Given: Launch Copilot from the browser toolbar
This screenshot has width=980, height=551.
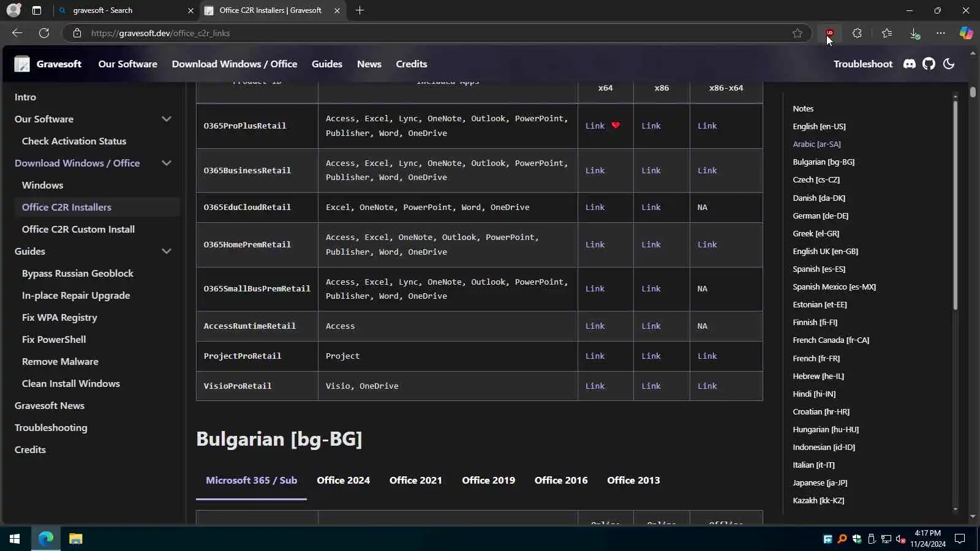Looking at the screenshot, I should [966, 33].
